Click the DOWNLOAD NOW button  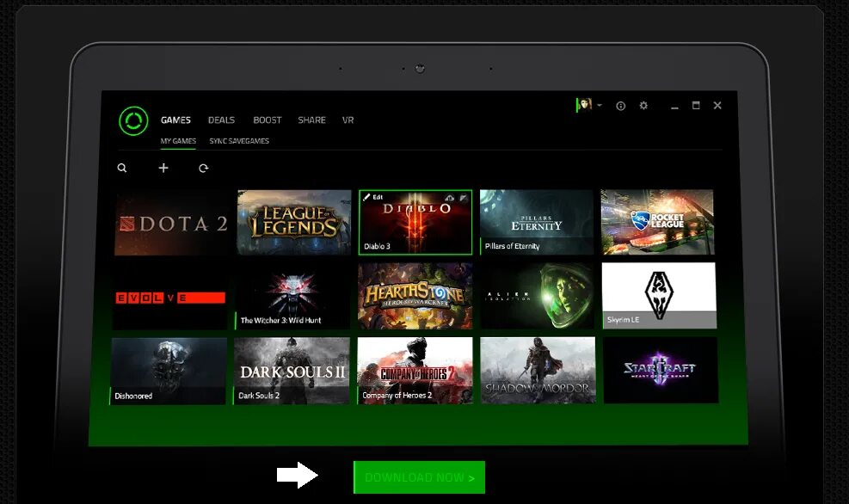point(419,477)
